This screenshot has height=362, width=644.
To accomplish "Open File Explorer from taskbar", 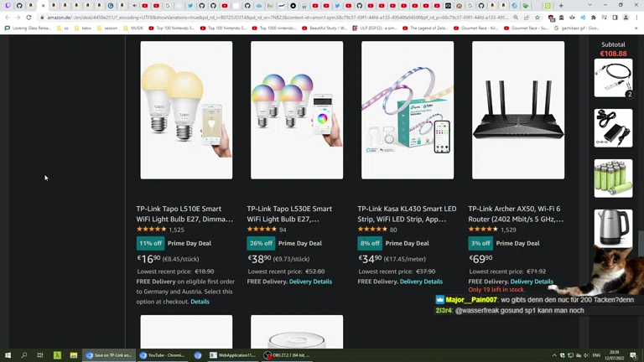I will click(x=74, y=355).
